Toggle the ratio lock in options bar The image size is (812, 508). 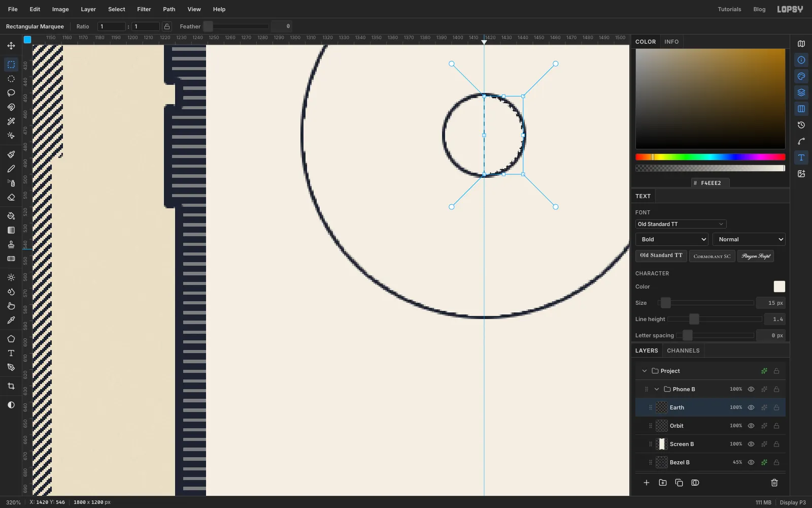coord(167,26)
